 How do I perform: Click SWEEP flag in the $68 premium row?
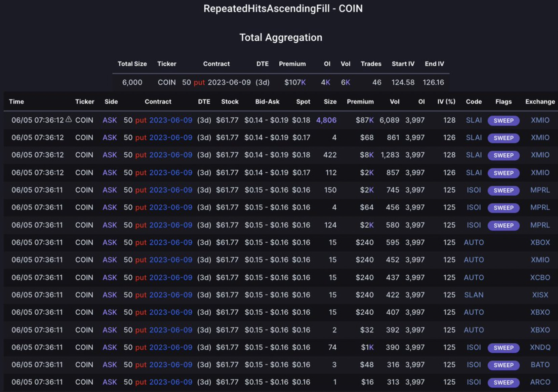click(x=503, y=138)
